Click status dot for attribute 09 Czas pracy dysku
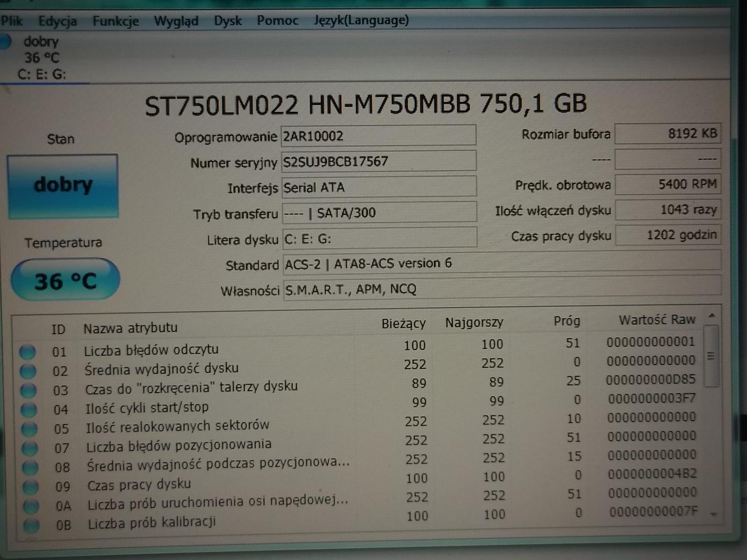 (31, 487)
